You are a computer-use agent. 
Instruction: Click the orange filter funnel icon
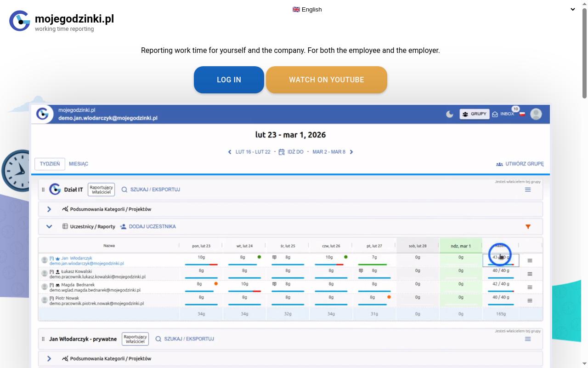(528, 226)
